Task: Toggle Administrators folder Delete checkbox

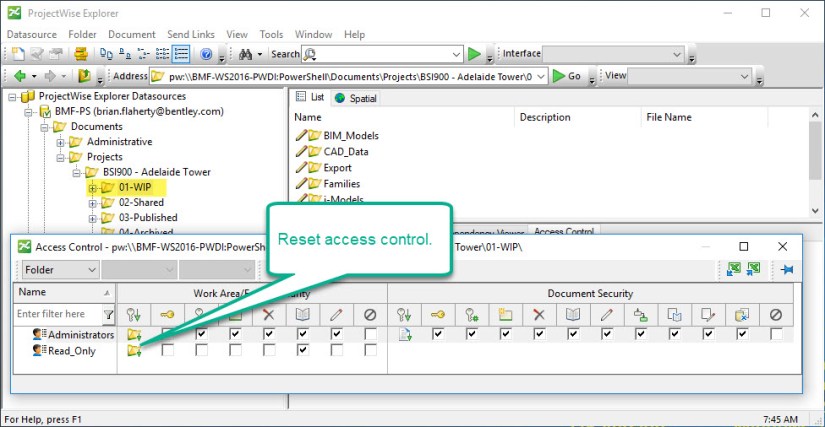Action: pyautogui.click(x=269, y=334)
